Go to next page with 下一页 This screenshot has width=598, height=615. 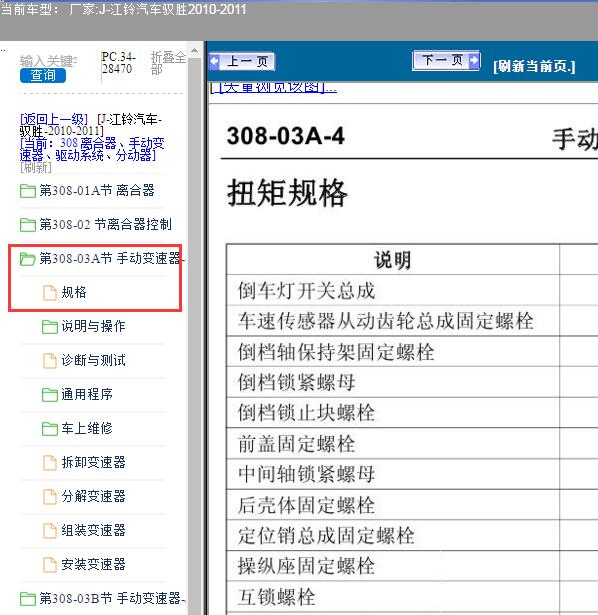point(446,60)
